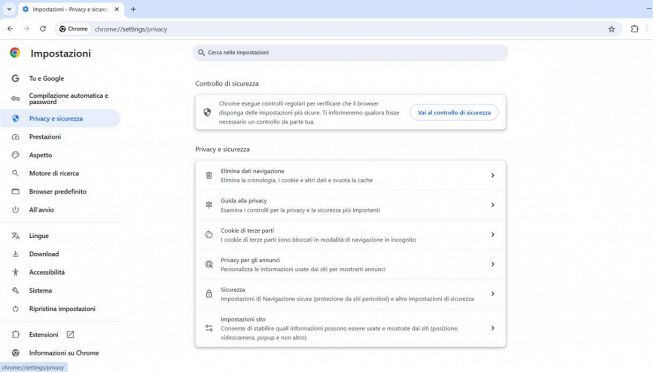Expand Cookie di terze parti chevron
The height and width of the screenshot is (372, 653).
(493, 235)
